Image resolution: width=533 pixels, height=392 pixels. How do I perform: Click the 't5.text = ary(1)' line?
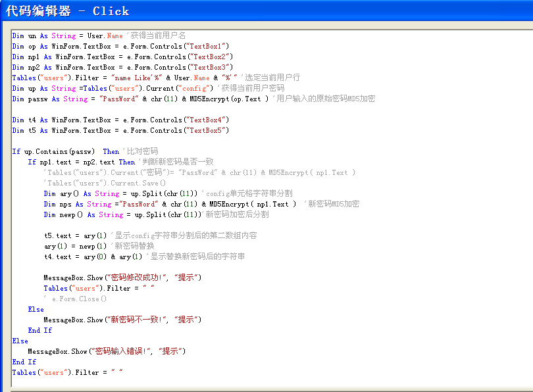150,235
